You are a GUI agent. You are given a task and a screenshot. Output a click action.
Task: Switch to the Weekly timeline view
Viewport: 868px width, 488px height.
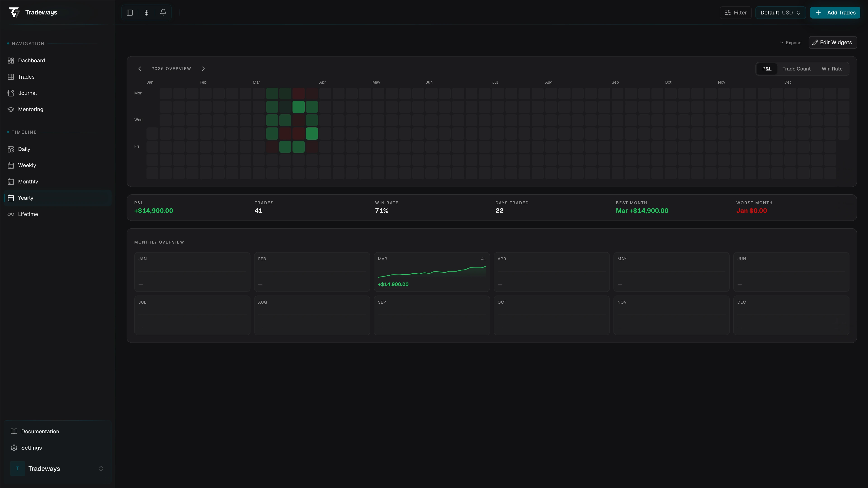pyautogui.click(x=27, y=165)
